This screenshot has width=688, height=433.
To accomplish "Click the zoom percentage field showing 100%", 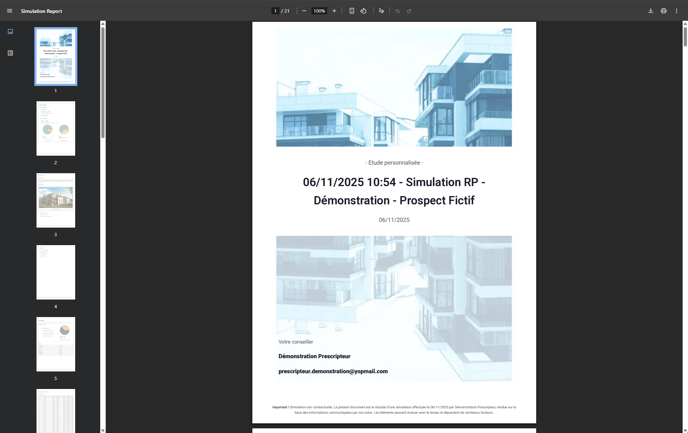I will (x=319, y=11).
